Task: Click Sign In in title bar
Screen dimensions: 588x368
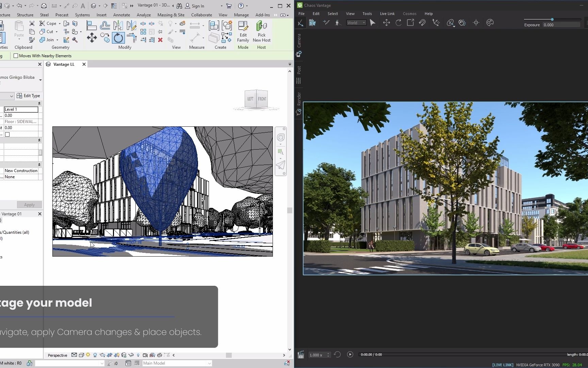Action: click(x=198, y=6)
